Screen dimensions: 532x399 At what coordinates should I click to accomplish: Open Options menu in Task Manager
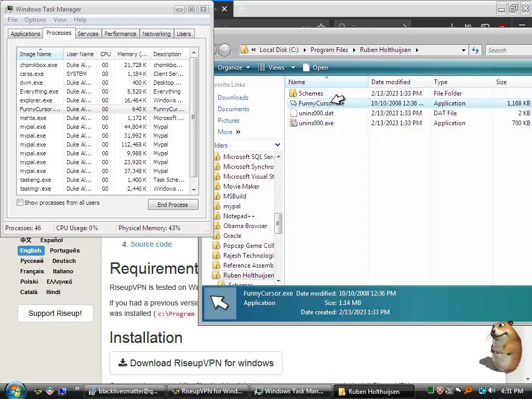pyautogui.click(x=35, y=20)
